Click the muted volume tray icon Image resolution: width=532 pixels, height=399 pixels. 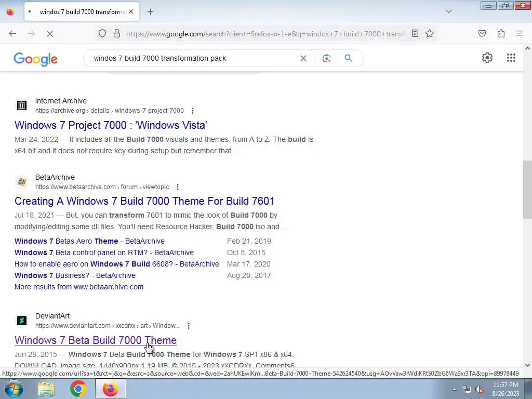coord(480,390)
